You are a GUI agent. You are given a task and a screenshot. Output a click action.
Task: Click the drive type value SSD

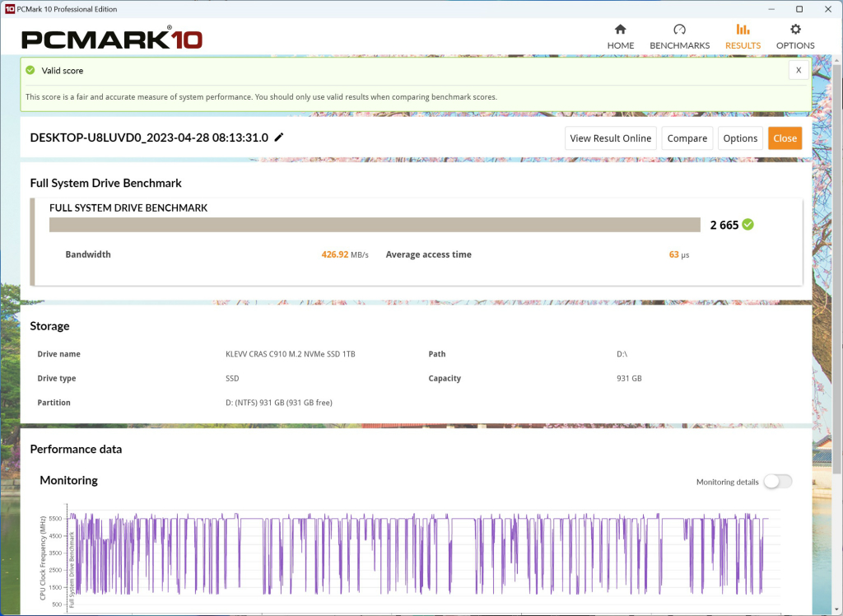232,378
